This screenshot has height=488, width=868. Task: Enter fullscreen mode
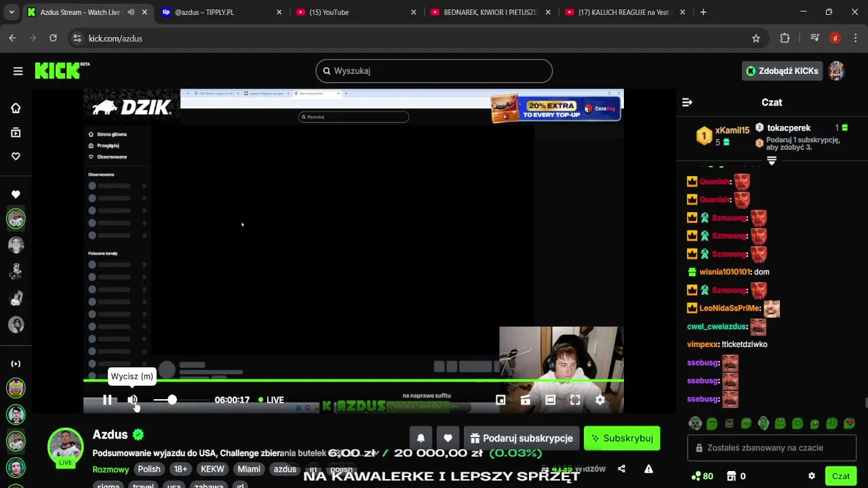pos(575,400)
